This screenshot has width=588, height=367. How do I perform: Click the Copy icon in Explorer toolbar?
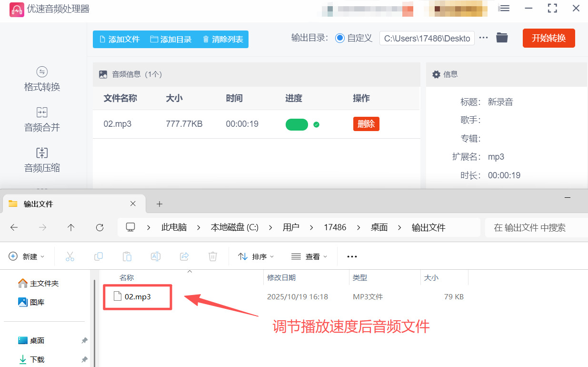pyautogui.click(x=99, y=256)
